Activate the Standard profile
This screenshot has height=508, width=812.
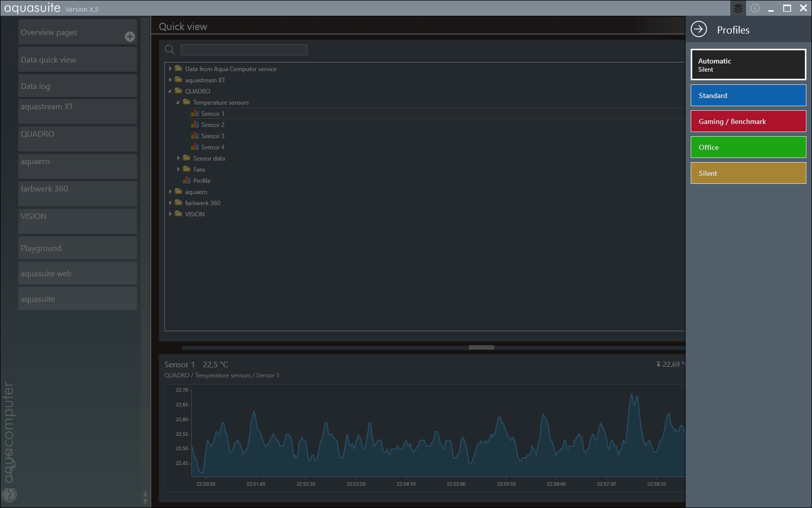(x=748, y=96)
